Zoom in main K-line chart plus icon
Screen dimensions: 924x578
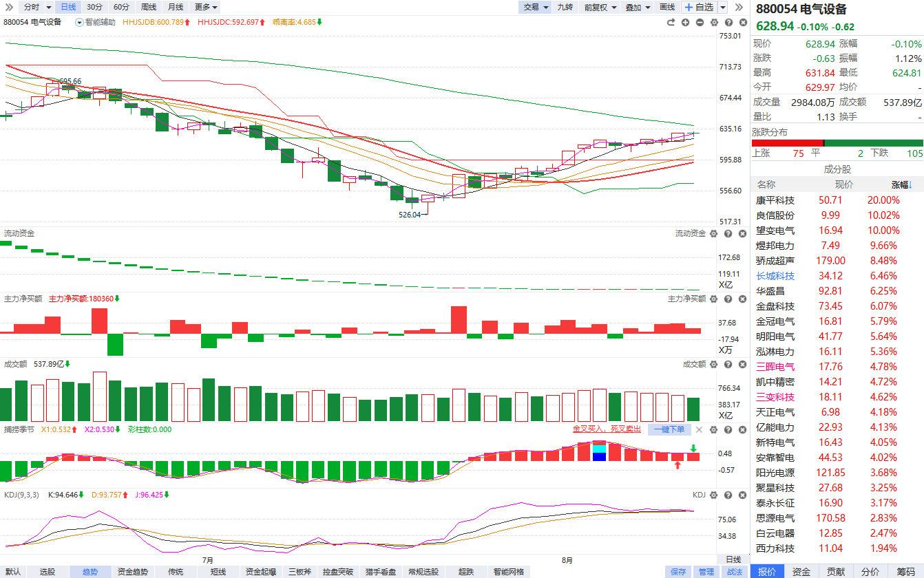[685, 23]
